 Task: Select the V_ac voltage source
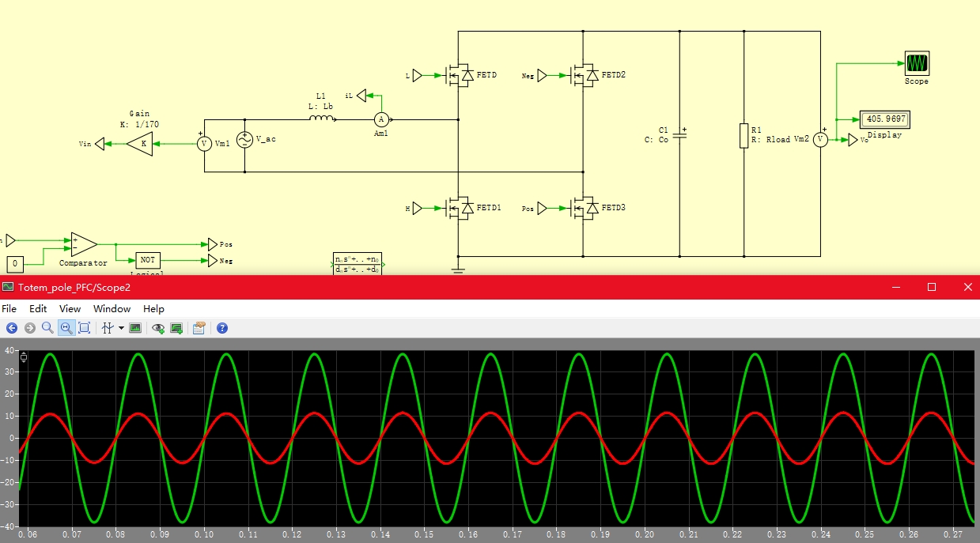point(244,141)
